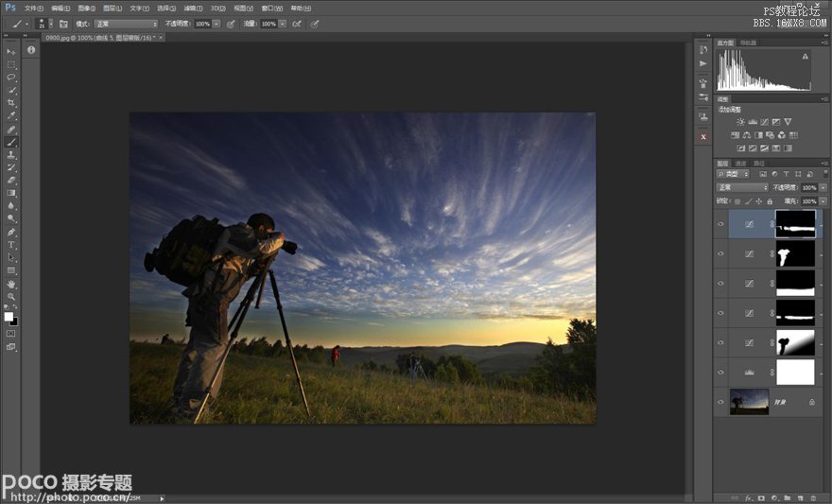Add a Levels adjustment
The image size is (832, 504).
[753, 122]
